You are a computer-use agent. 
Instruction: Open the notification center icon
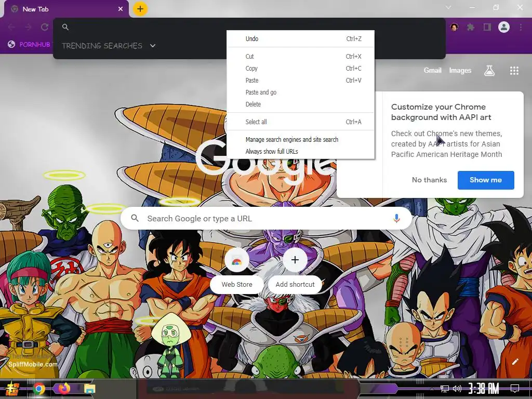point(515,389)
